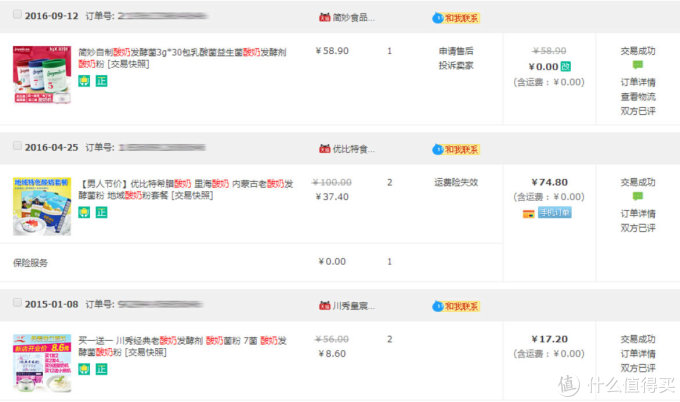
Task: Click total price ¥17.20
Action: [x=549, y=339]
